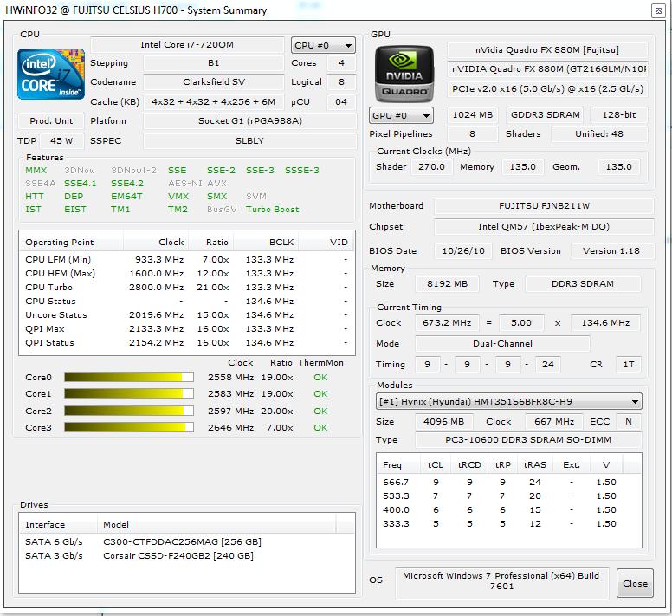The image size is (672, 616).
Task: Click the Model column header in Drives
Action: coord(216,525)
